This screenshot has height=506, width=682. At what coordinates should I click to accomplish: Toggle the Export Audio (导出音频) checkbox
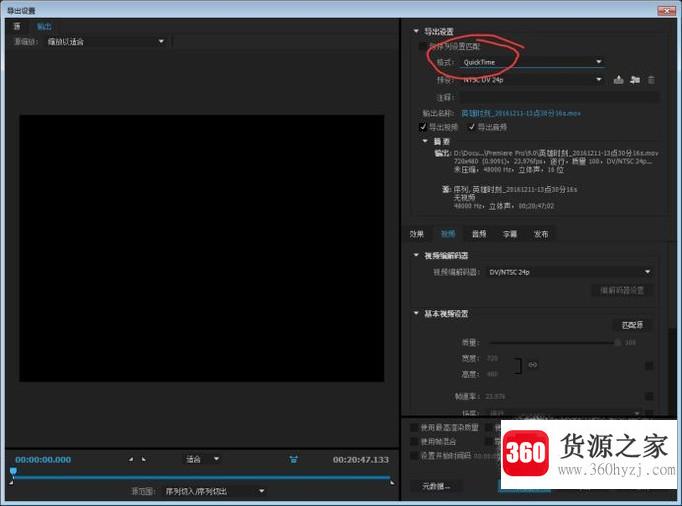coord(471,127)
